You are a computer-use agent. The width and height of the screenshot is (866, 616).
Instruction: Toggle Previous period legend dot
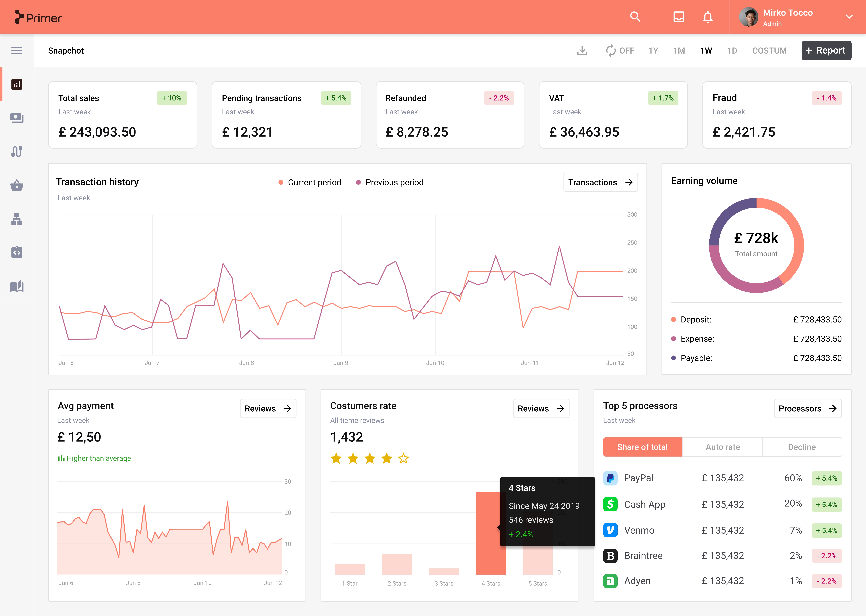click(358, 182)
